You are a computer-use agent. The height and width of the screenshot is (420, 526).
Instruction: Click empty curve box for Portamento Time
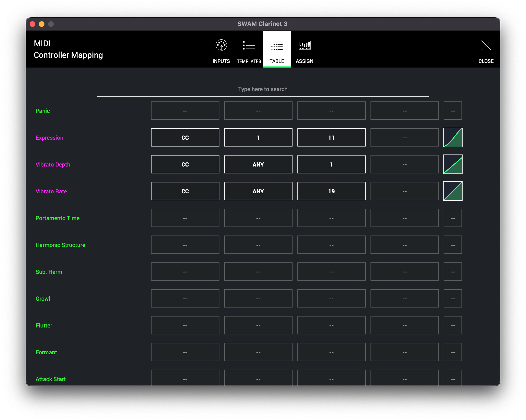pyautogui.click(x=453, y=218)
